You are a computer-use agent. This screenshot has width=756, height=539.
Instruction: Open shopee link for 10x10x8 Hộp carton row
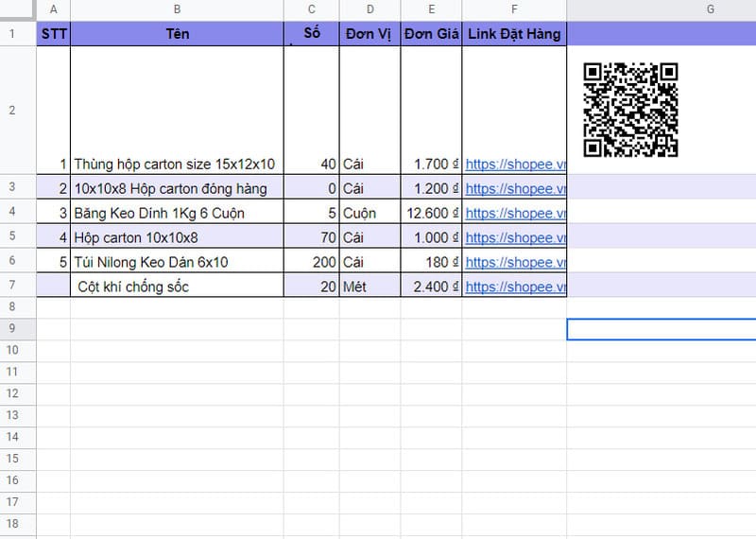pyautogui.click(x=515, y=189)
